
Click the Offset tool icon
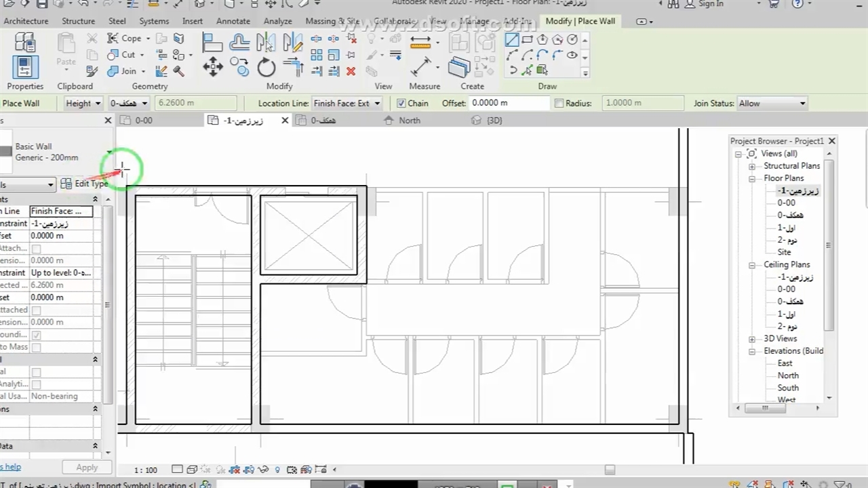tap(239, 43)
